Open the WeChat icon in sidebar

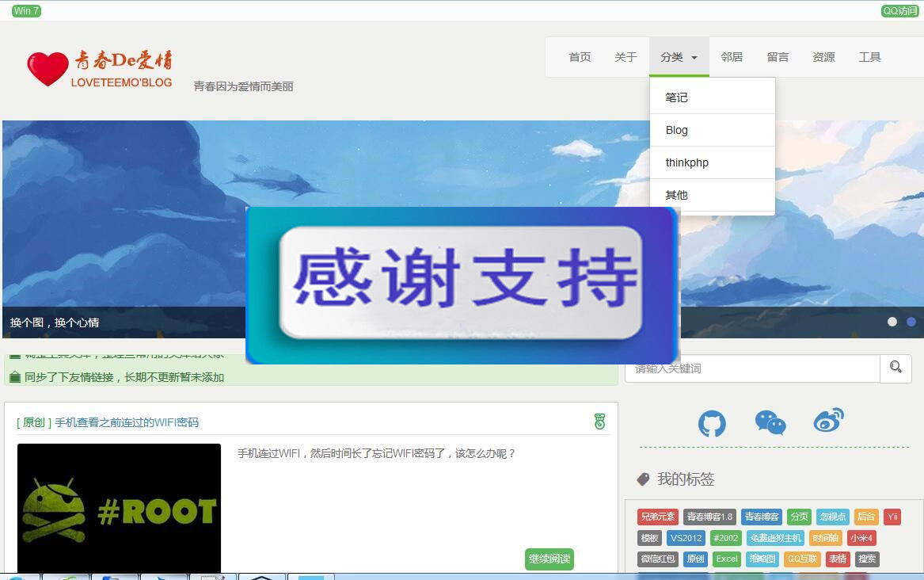click(x=770, y=422)
